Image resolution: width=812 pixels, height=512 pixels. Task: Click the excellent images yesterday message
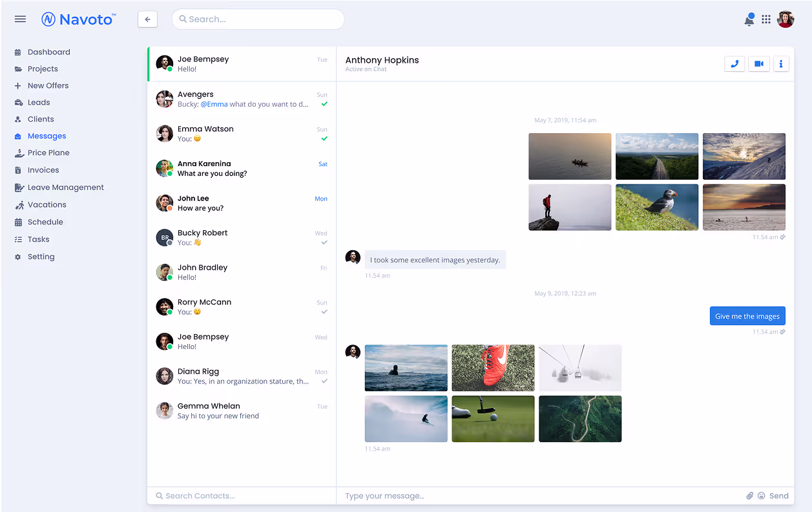(x=435, y=260)
